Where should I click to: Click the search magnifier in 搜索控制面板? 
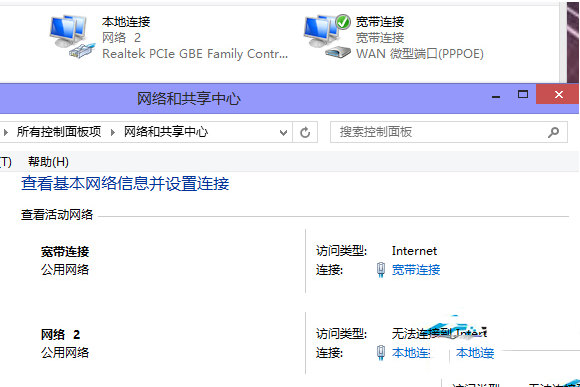[553, 132]
